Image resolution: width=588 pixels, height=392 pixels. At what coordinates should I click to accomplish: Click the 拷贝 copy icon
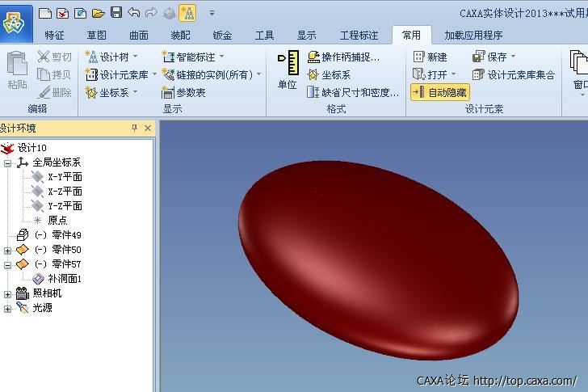[x=44, y=74]
